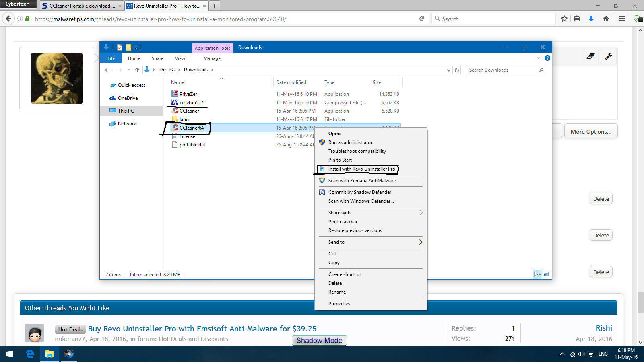Click the Shadow Mode button

[x=319, y=341]
